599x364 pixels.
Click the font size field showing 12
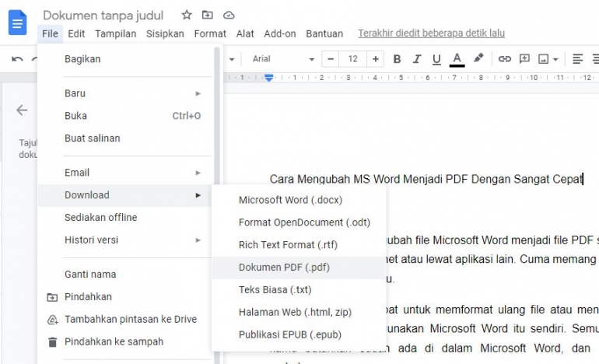coord(352,59)
